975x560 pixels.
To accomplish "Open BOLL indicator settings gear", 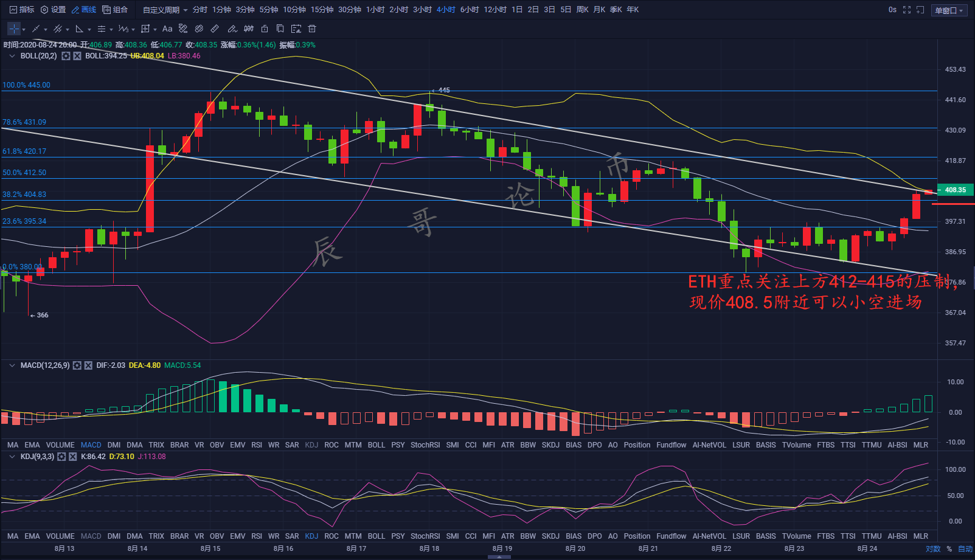I will point(66,56).
